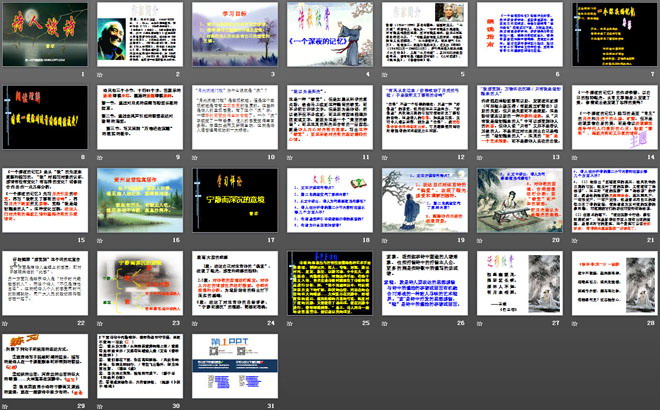Click the animation star icon under slide 9

pos(100,157)
